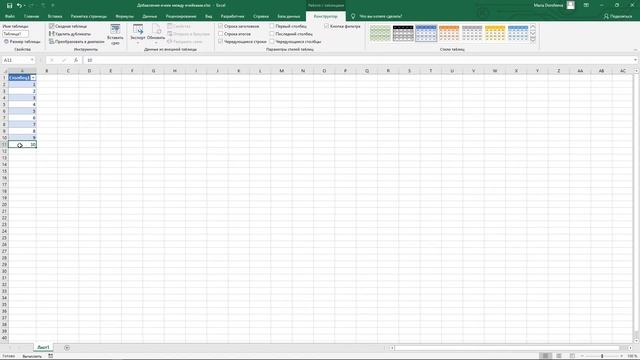This screenshot has height=360, width=640.
Task: Undo the last action
Action: pyautogui.click(x=19, y=5)
